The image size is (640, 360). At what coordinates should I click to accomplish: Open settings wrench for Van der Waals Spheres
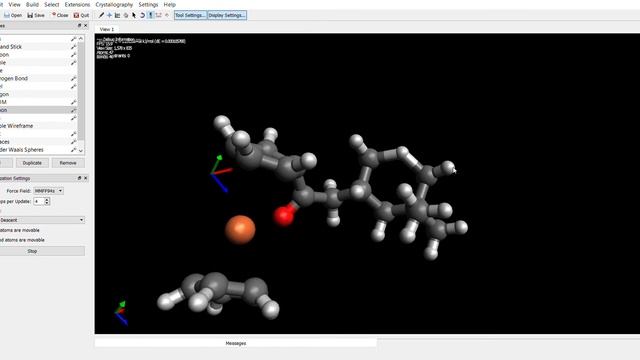tap(73, 150)
